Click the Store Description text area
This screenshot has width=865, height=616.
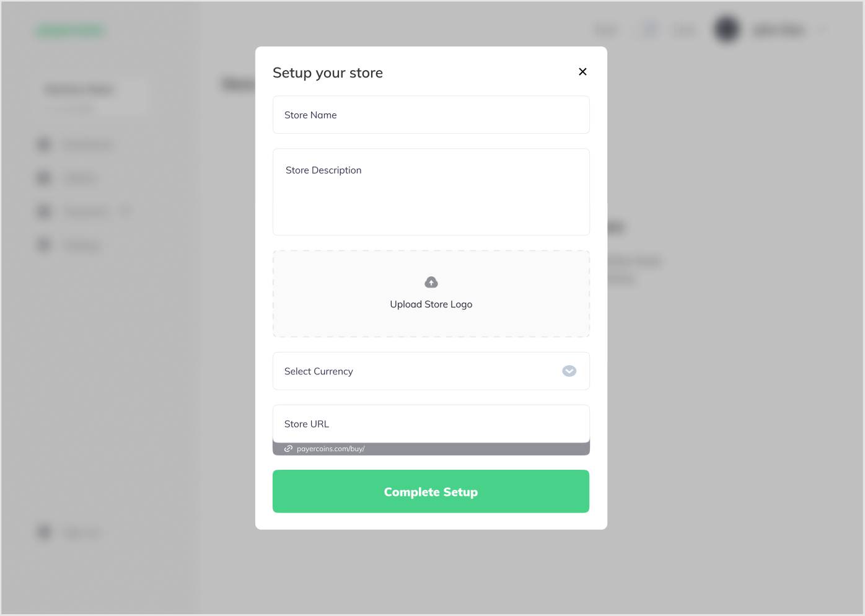click(431, 191)
